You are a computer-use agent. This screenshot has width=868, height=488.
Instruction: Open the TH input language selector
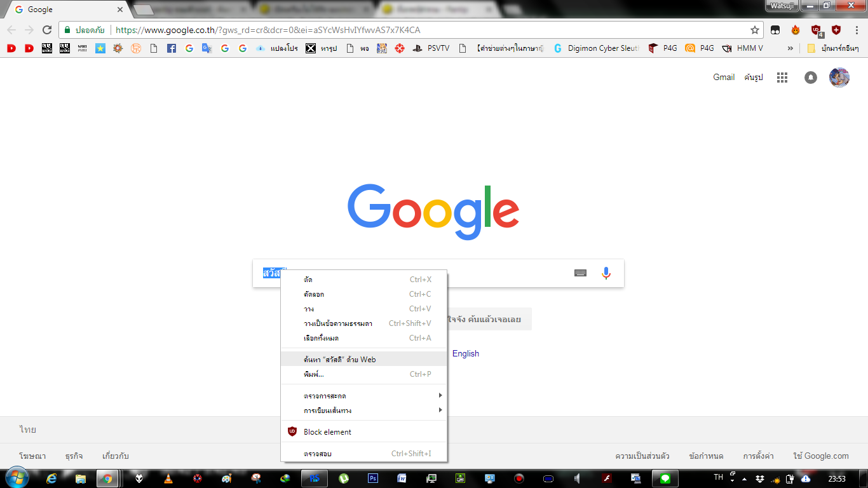tap(718, 477)
